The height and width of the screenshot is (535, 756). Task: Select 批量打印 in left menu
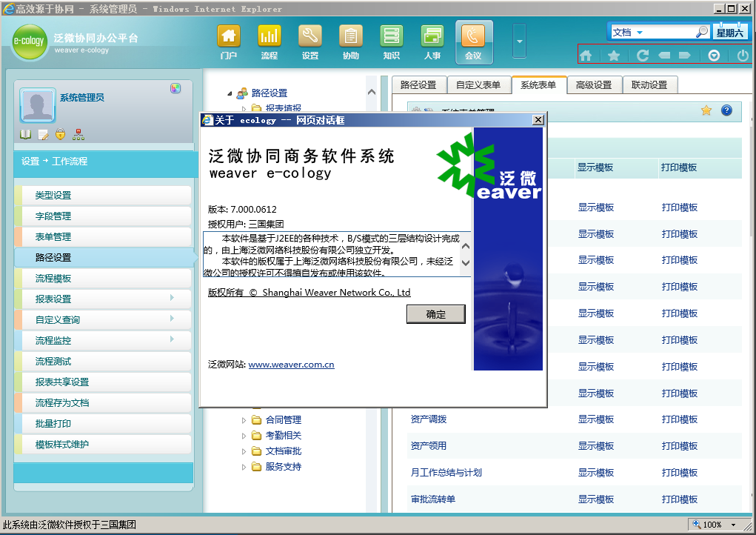(x=103, y=424)
